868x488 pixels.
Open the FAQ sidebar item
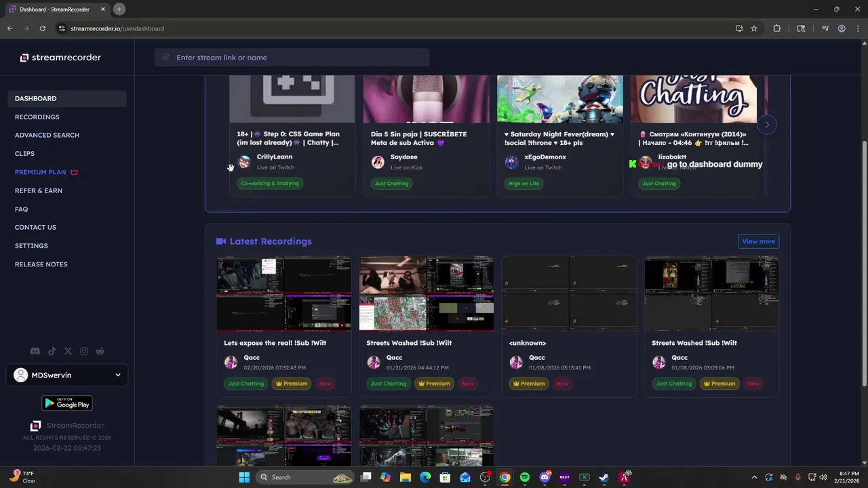coord(21,209)
